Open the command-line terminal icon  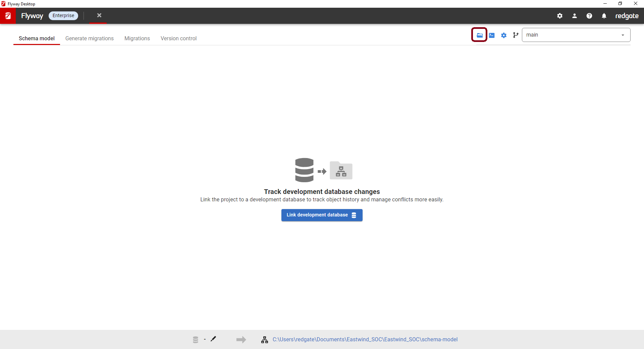click(492, 35)
